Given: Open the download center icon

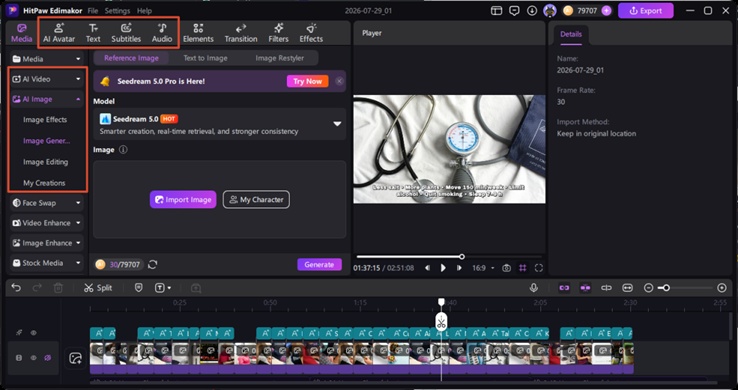Looking at the screenshot, I should tap(532, 10).
